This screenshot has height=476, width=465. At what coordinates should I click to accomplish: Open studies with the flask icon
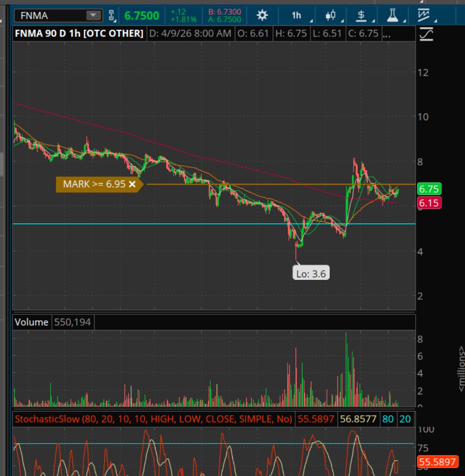pos(392,15)
